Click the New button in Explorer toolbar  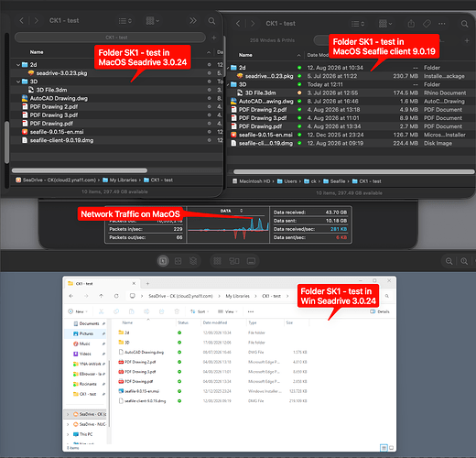[78, 311]
